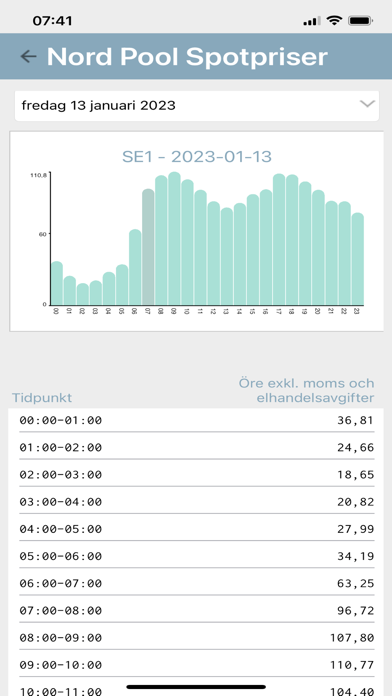This screenshot has width=392, height=696.
Task: Tap the Öre exkl. moms column header
Action: 306,391
